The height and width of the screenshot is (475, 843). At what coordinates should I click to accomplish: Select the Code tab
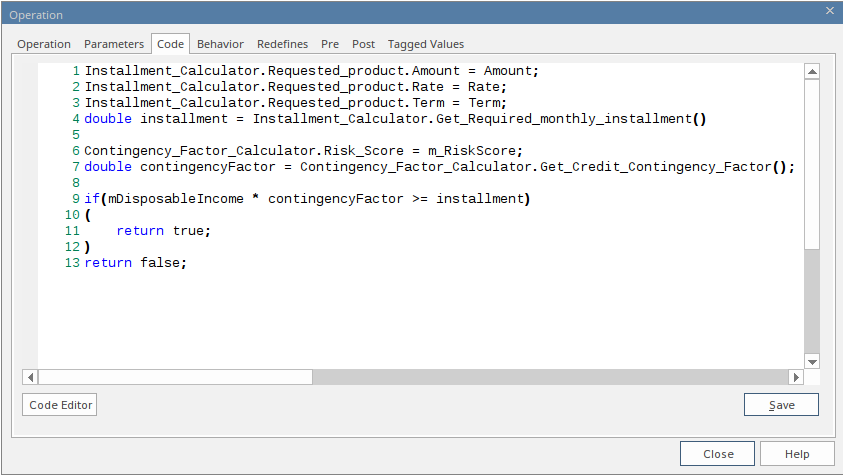(x=170, y=44)
